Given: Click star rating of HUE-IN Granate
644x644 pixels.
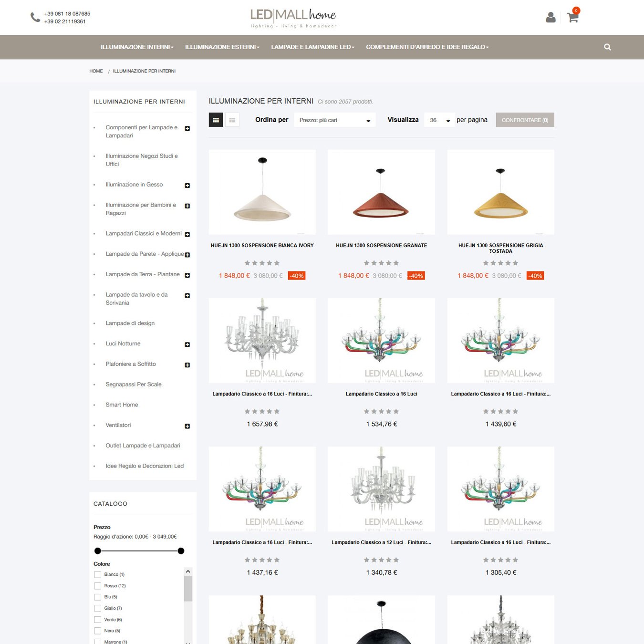Looking at the screenshot, I should (x=382, y=263).
